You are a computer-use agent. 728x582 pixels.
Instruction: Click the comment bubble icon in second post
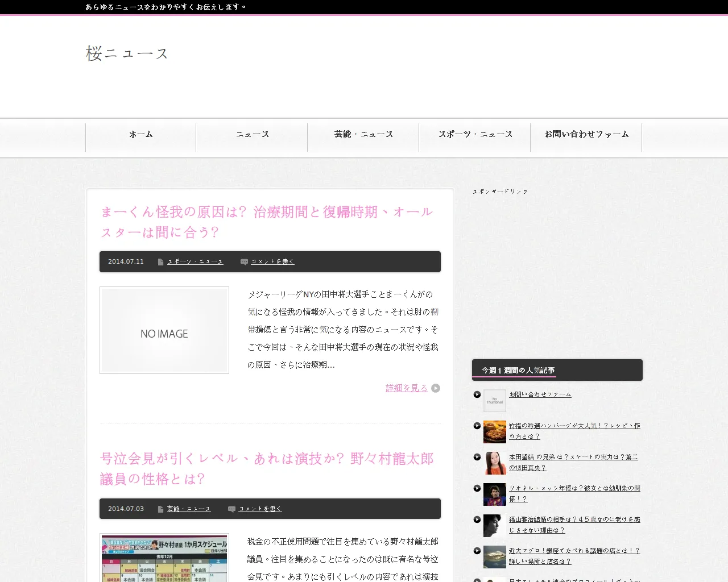point(231,509)
